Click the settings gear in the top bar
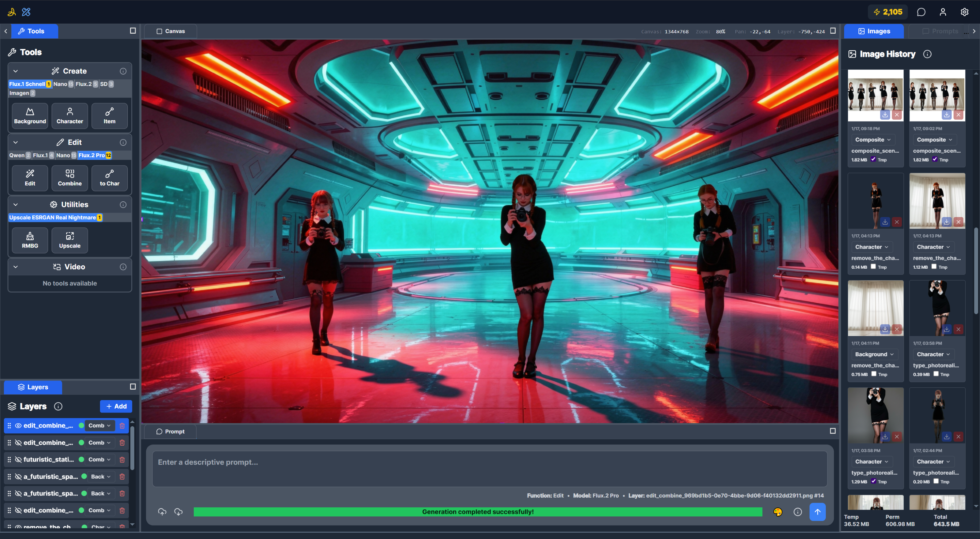The height and width of the screenshot is (539, 980). [x=964, y=12]
